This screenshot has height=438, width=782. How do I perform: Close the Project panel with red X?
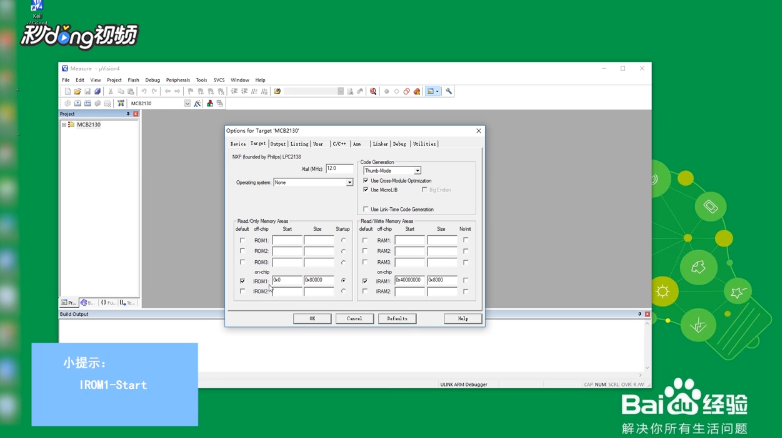point(136,114)
